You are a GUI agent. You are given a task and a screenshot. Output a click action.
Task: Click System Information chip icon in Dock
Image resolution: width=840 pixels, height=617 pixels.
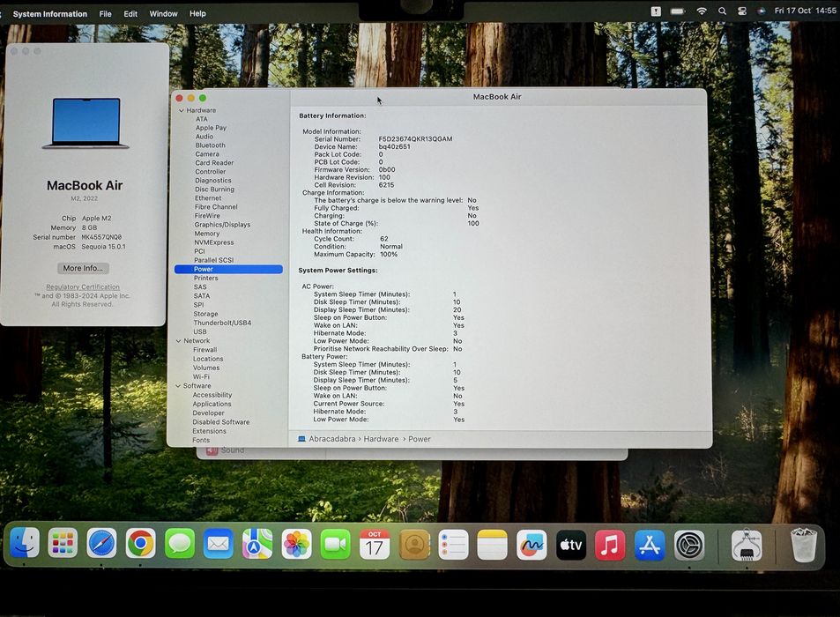(747, 546)
